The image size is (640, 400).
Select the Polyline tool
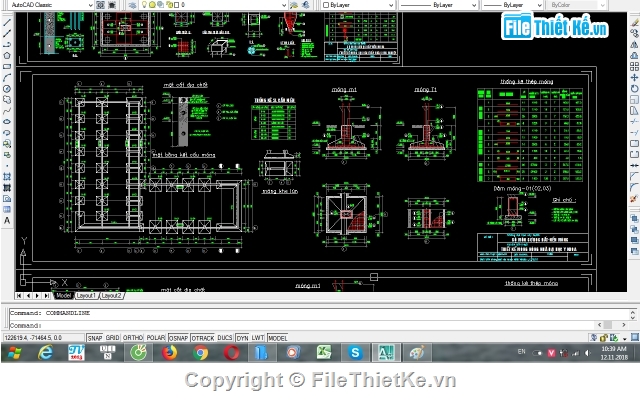(7, 44)
